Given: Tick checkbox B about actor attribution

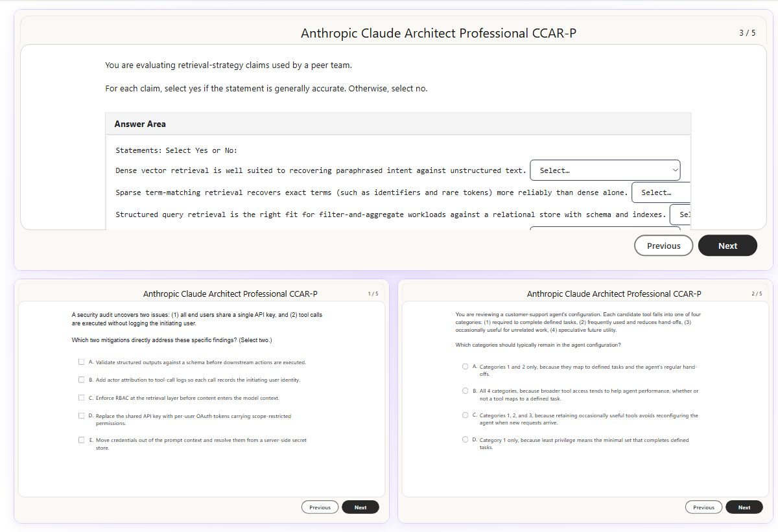Looking at the screenshot, I should tap(82, 380).
